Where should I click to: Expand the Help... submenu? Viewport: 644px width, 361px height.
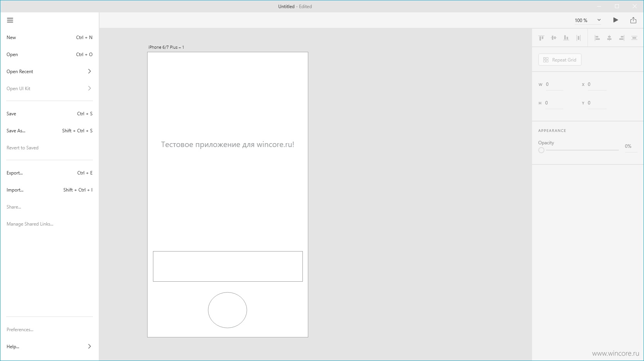50,347
